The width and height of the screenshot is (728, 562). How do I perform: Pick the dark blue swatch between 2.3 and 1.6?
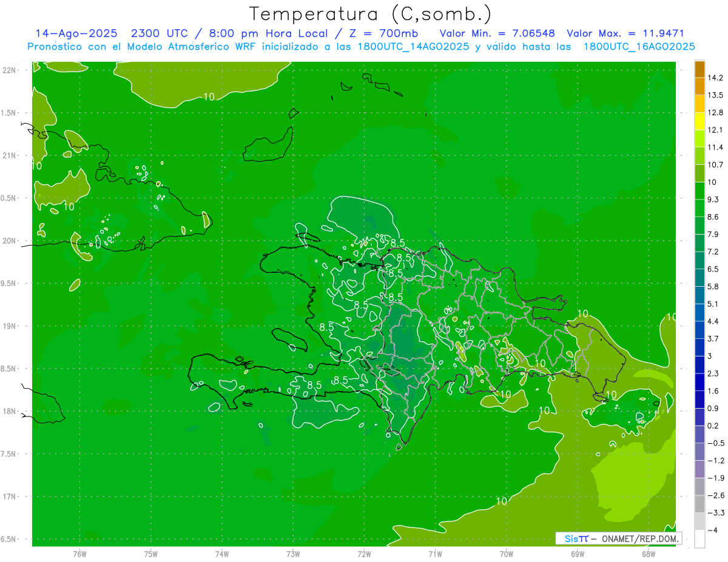[x=700, y=383]
